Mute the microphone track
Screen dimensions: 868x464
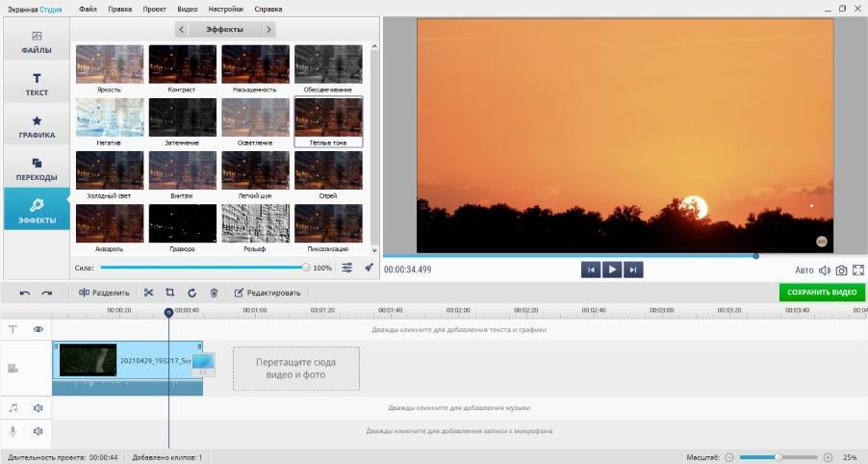pyautogui.click(x=38, y=431)
